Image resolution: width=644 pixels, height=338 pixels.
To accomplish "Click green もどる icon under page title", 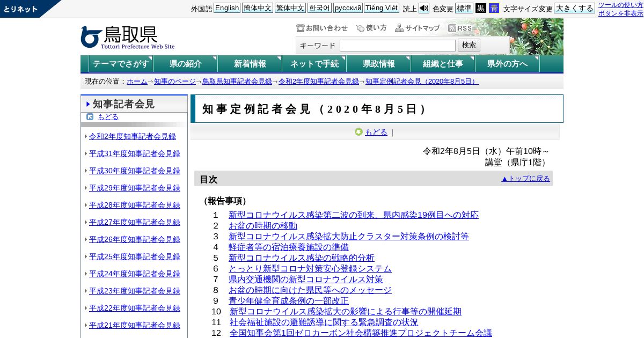I will click(358, 132).
